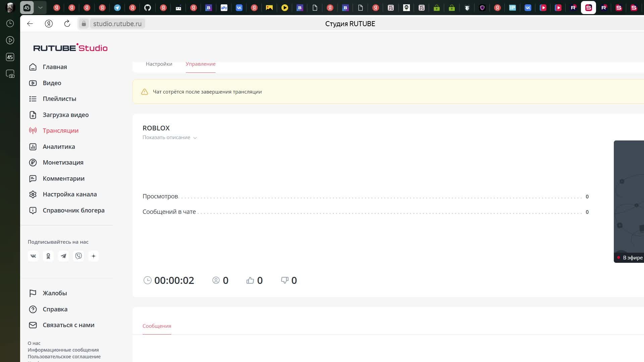Open the Монетизация ruble icon
The height and width of the screenshot is (362, 644).
33,163
